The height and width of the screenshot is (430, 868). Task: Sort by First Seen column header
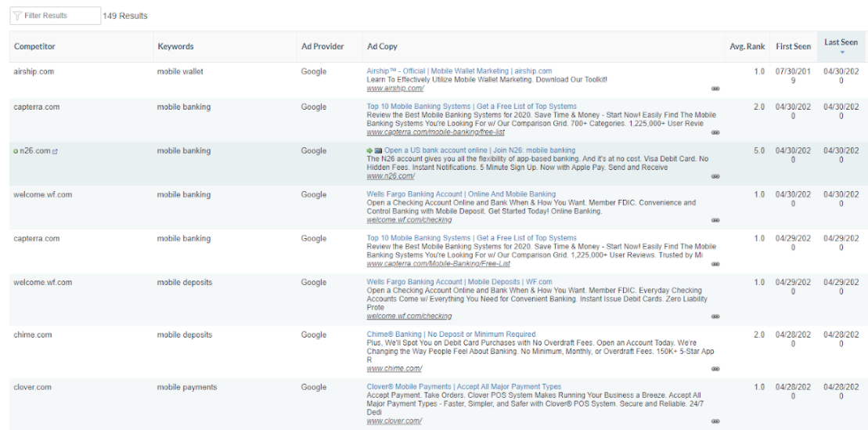click(794, 46)
